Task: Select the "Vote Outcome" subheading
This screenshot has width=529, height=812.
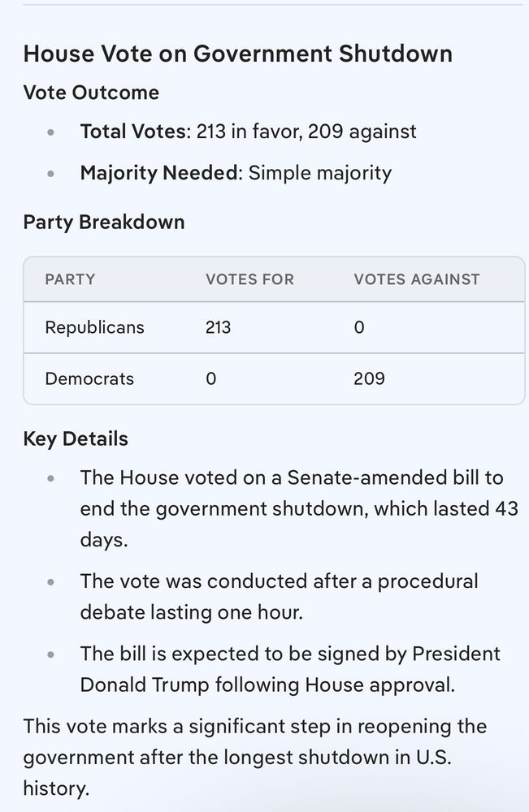Action: pyautogui.click(x=91, y=93)
